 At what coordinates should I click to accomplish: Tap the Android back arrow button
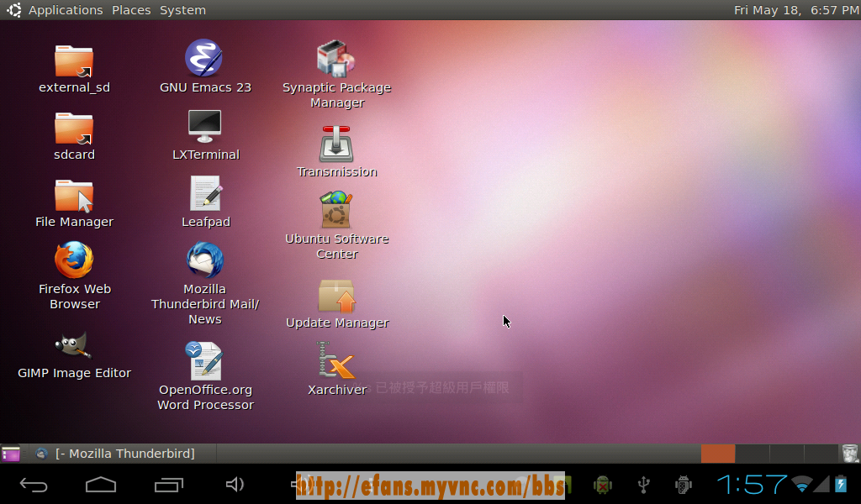pos(34,485)
